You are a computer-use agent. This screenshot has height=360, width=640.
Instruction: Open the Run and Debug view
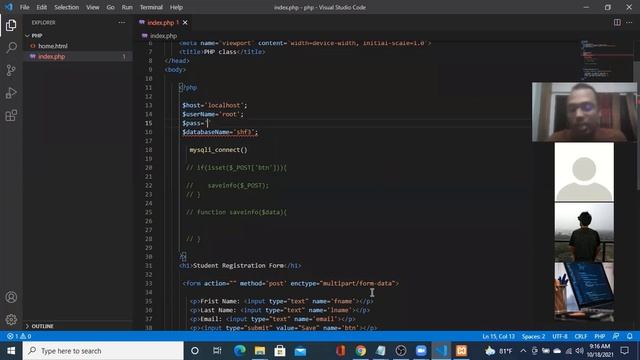tap(11, 93)
